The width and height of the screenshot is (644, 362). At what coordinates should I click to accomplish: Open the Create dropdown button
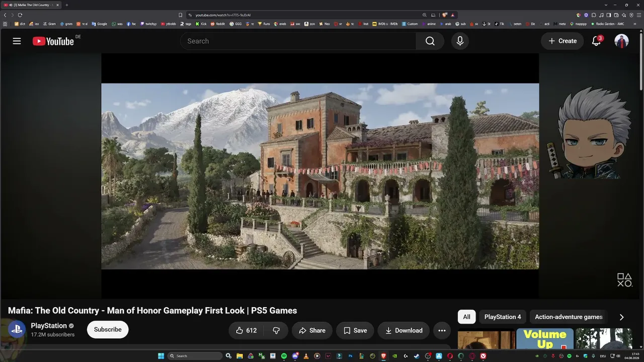[562, 41]
